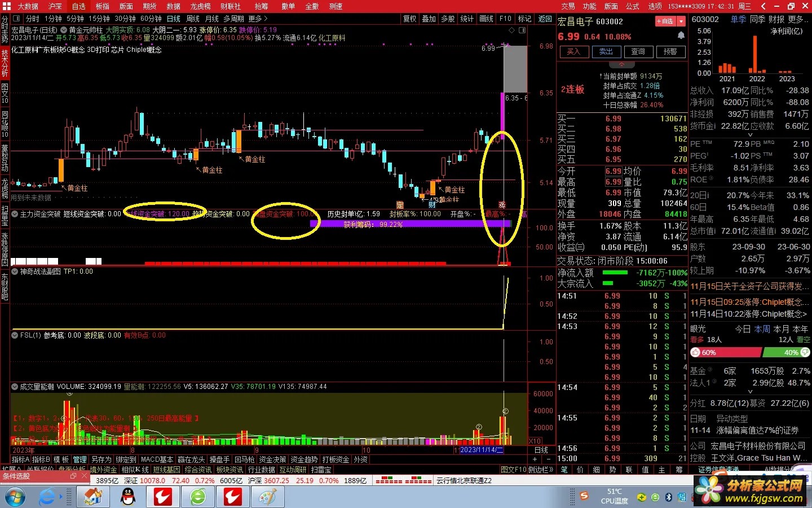812x508 pixels.
Task: Expand the 更多 period options
Action: coord(258,19)
